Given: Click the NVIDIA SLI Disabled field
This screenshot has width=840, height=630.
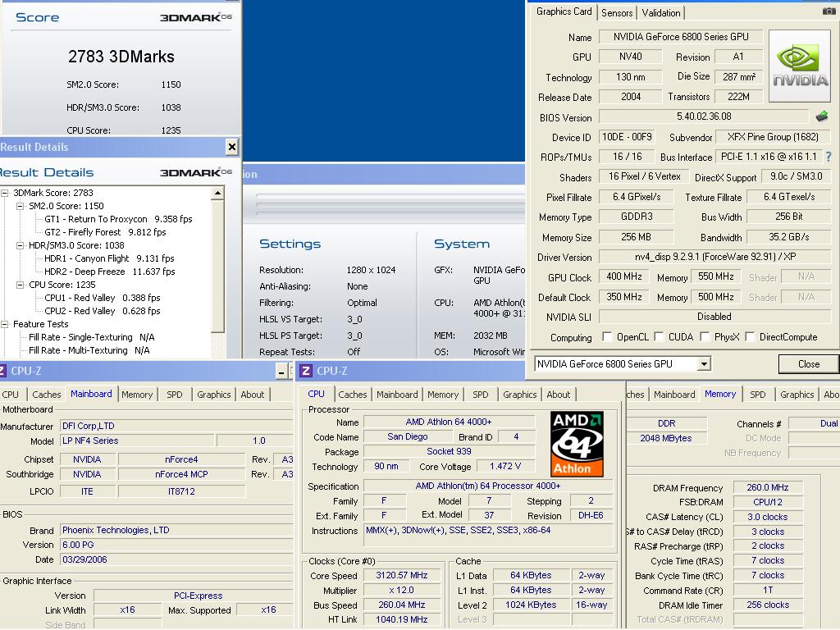Looking at the screenshot, I should (x=714, y=317).
